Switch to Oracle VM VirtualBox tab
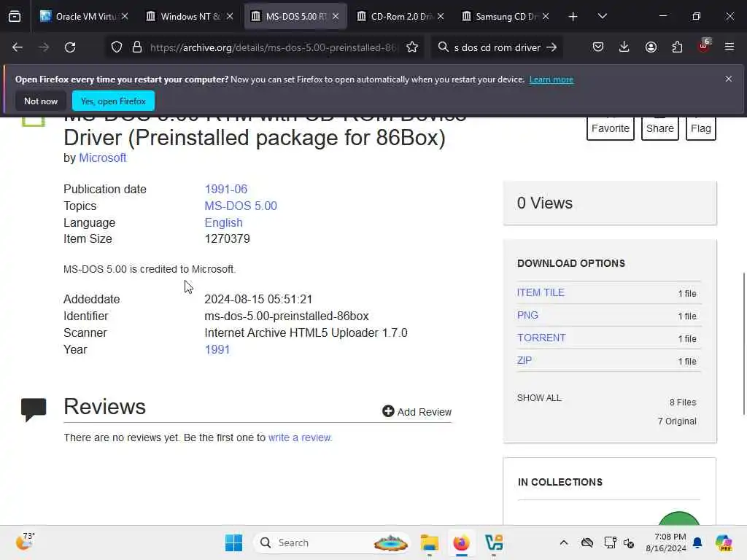 click(x=85, y=16)
